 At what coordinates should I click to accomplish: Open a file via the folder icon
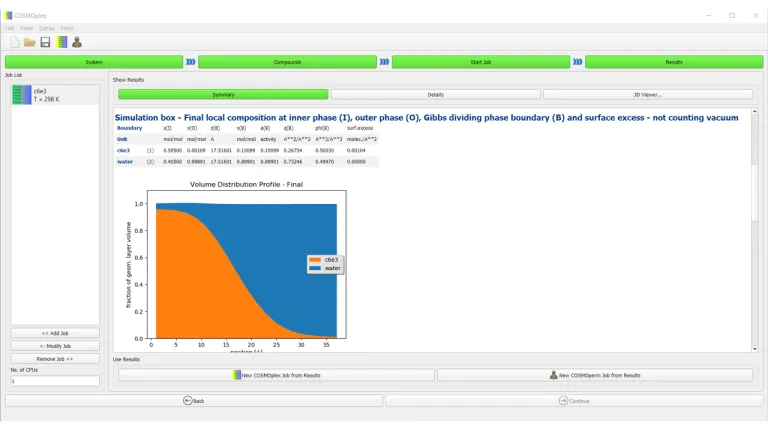(30, 43)
